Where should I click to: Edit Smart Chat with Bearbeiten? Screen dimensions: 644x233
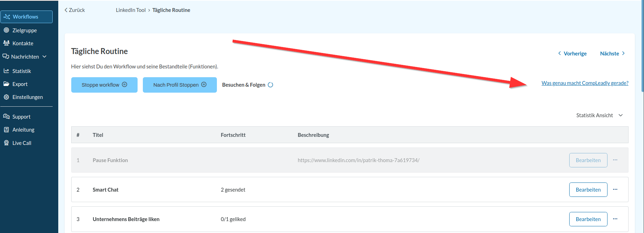[588, 190]
